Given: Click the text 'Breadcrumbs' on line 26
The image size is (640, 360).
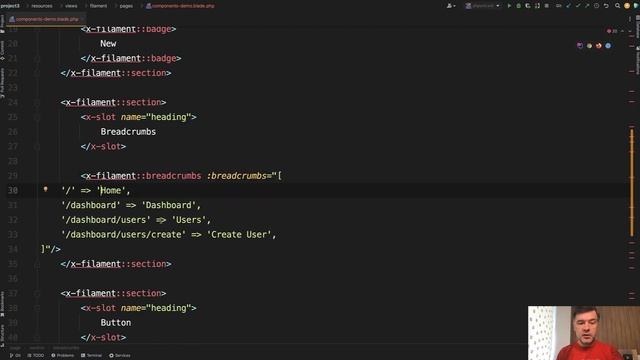Looking at the screenshot, I should (x=128, y=132).
